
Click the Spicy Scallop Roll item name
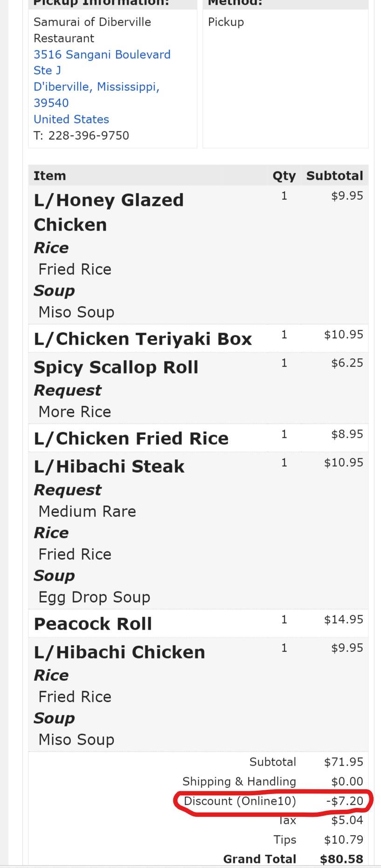[x=116, y=367]
